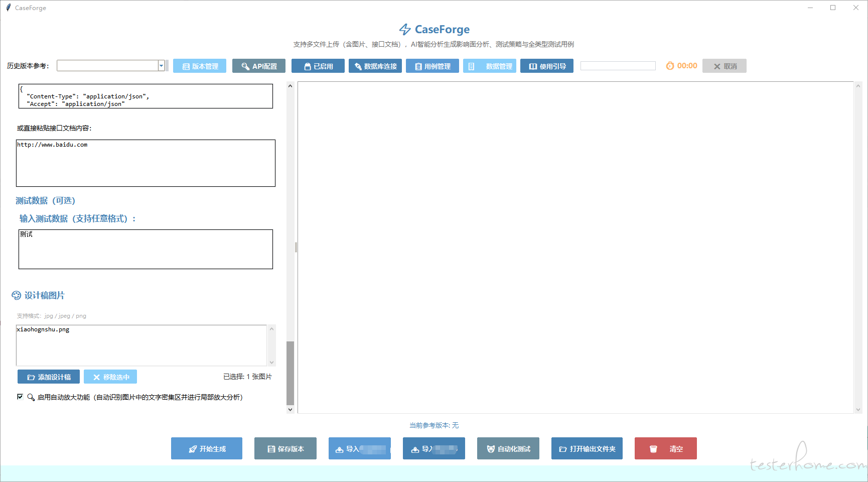
Task: Click left panel scrollbar up arrow
Action: (x=290, y=86)
